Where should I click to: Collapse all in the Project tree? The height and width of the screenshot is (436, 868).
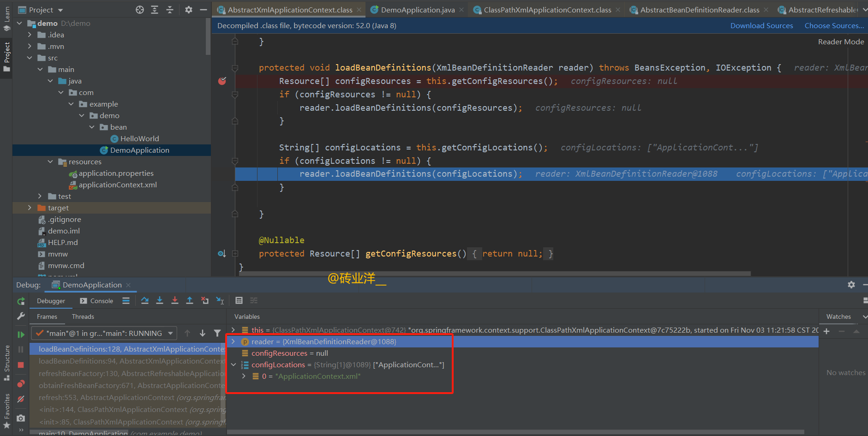170,10
